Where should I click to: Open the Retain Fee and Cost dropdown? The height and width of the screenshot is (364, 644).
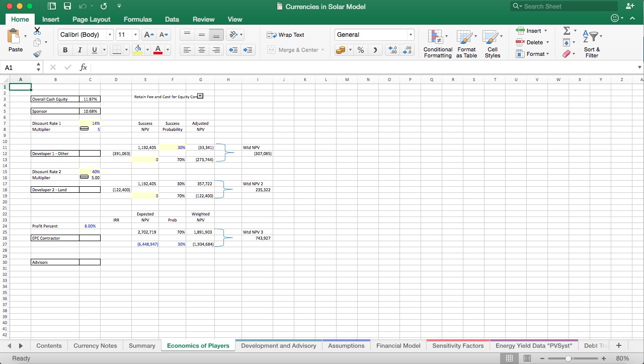tap(200, 96)
